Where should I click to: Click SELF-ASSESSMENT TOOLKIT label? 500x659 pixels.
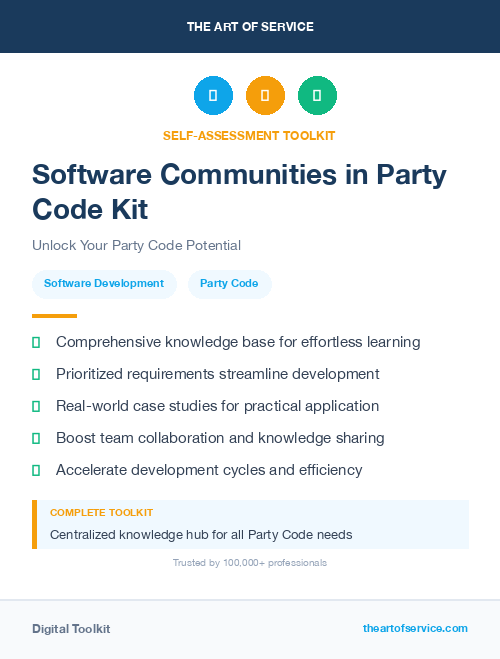pyautogui.click(x=249, y=136)
